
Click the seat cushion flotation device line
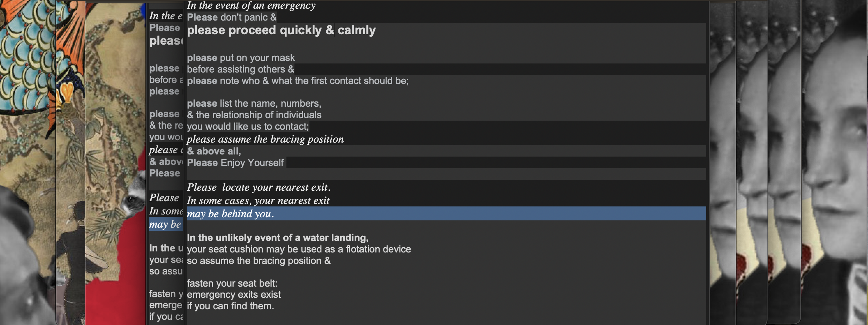[x=299, y=249]
